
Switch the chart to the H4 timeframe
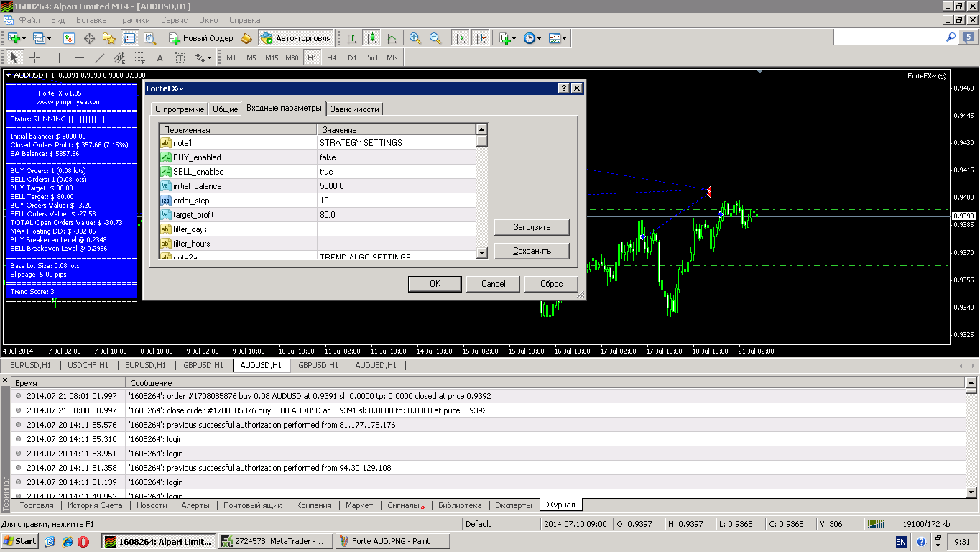(x=332, y=57)
